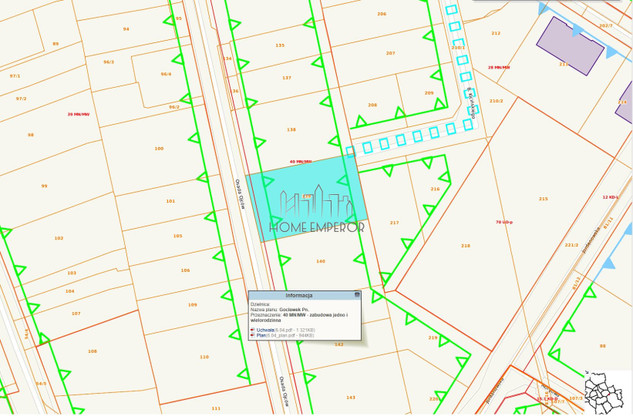Click the 78 U/Kp zoning label

(503, 222)
